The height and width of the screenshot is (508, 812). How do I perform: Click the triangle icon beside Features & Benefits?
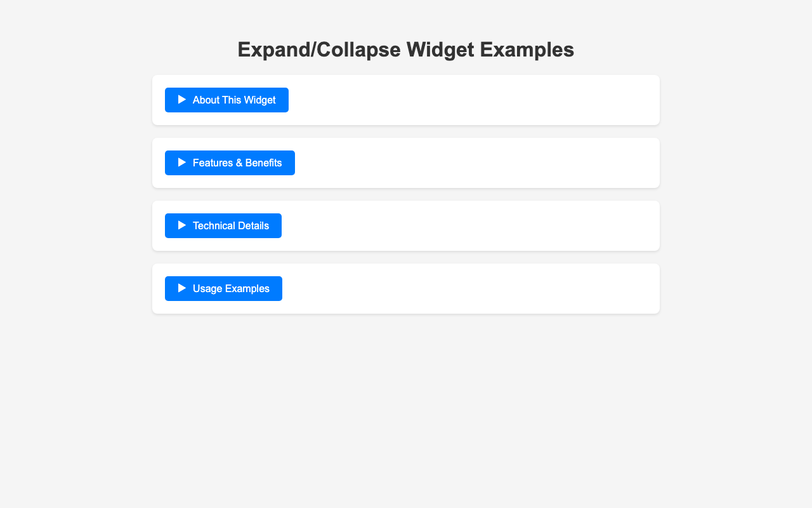[x=182, y=163]
